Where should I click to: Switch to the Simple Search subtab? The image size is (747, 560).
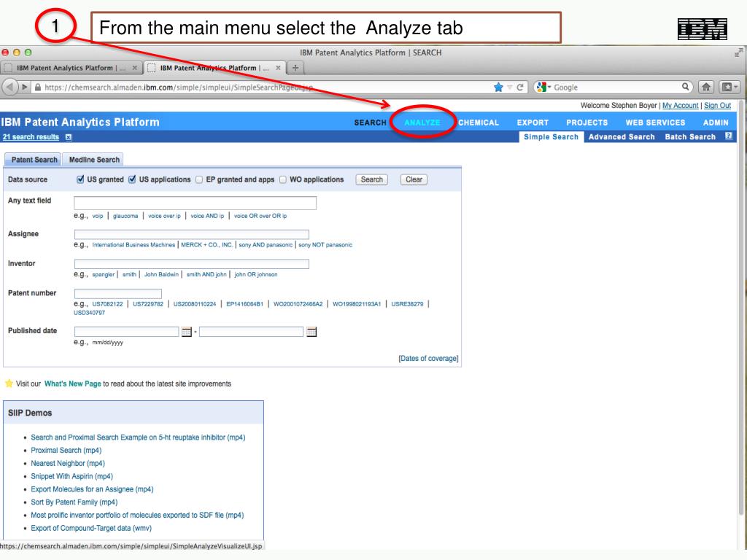551,136
